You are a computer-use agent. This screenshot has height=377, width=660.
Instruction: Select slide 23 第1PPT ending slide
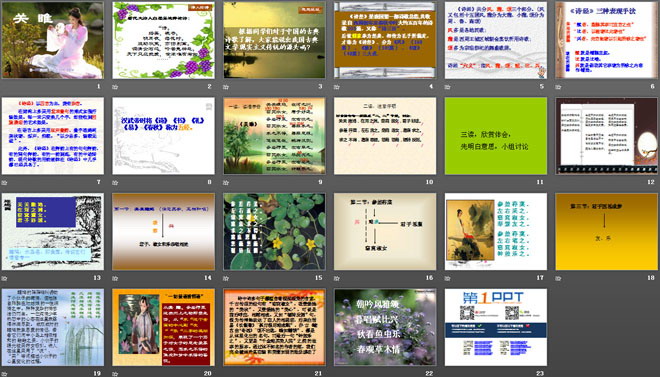click(496, 327)
